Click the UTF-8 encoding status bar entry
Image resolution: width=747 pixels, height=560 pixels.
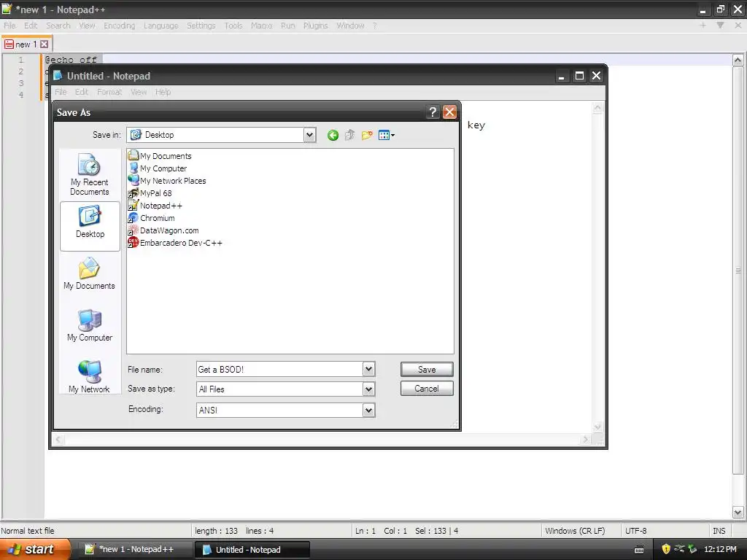[x=636, y=531]
